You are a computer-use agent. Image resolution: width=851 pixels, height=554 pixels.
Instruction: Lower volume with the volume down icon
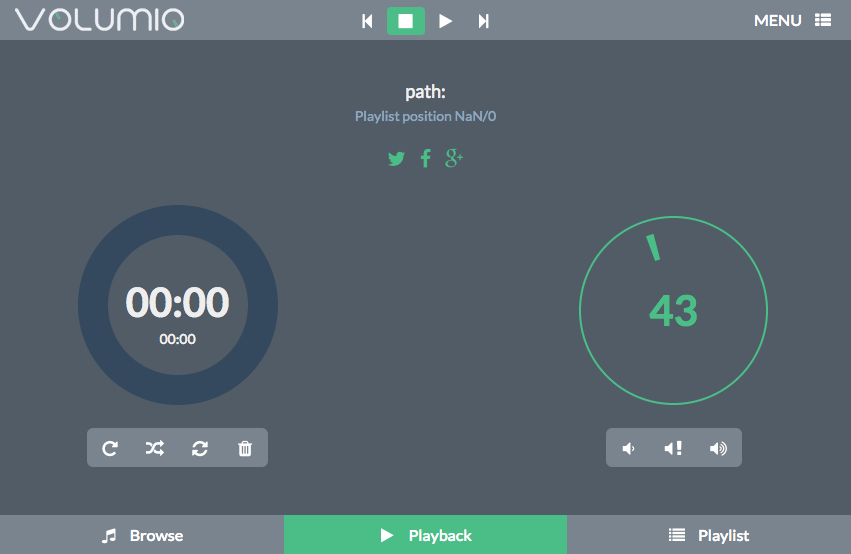628,448
